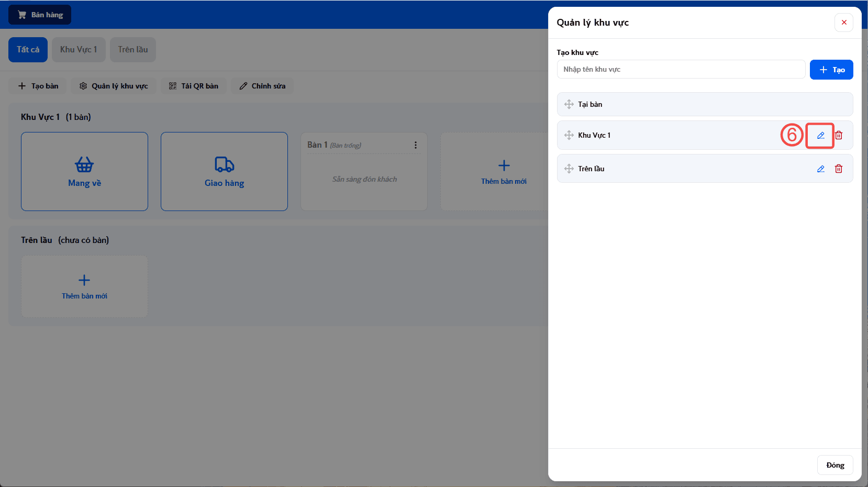Click Tải QR bàn button

[193, 86]
